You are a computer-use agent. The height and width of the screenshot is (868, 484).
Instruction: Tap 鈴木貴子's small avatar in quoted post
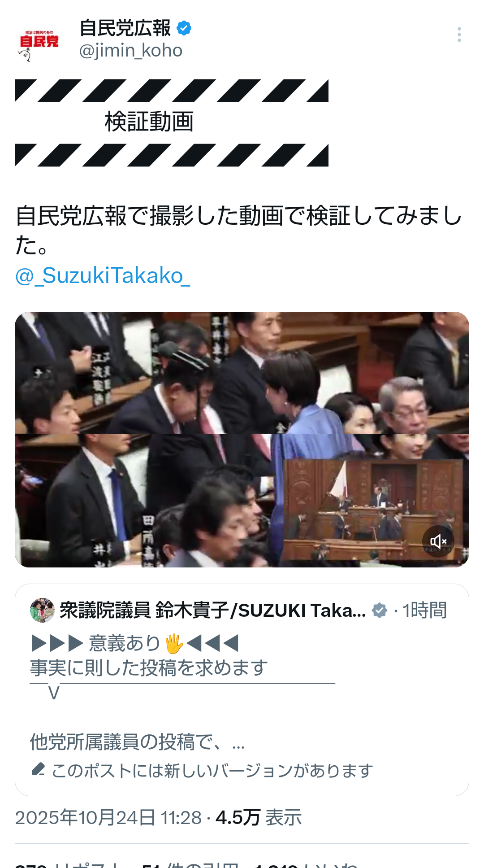(42, 610)
